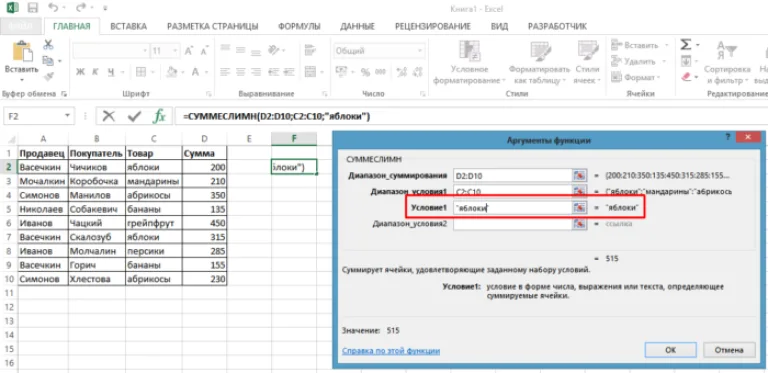Open the font name combo box
This screenshot has width=768, height=373.
click(x=111, y=51)
